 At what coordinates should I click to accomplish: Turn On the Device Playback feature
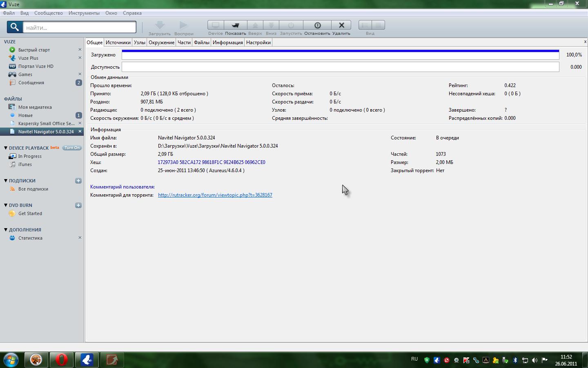coord(72,148)
